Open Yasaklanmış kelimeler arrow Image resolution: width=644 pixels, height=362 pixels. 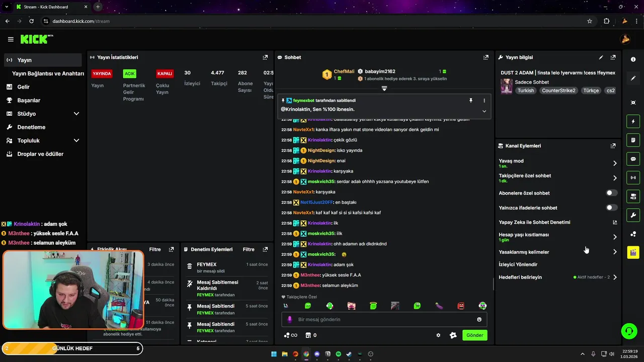615,252
